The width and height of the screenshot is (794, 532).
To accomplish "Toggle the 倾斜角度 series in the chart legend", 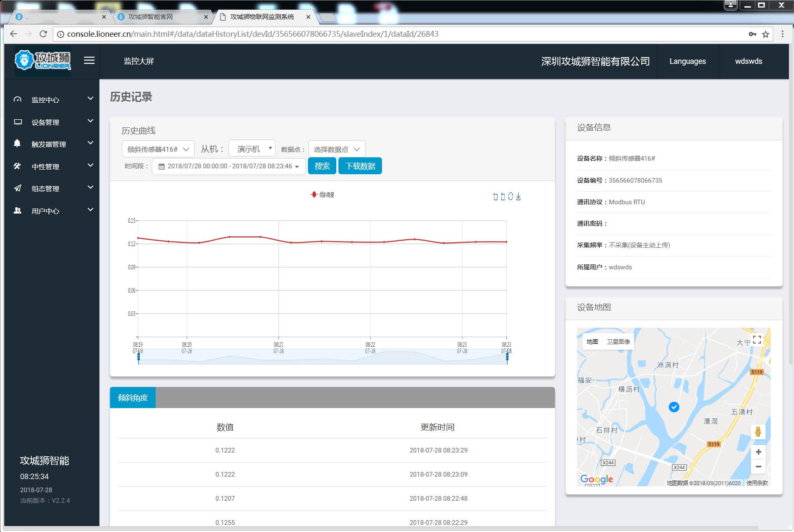I will click(x=322, y=195).
